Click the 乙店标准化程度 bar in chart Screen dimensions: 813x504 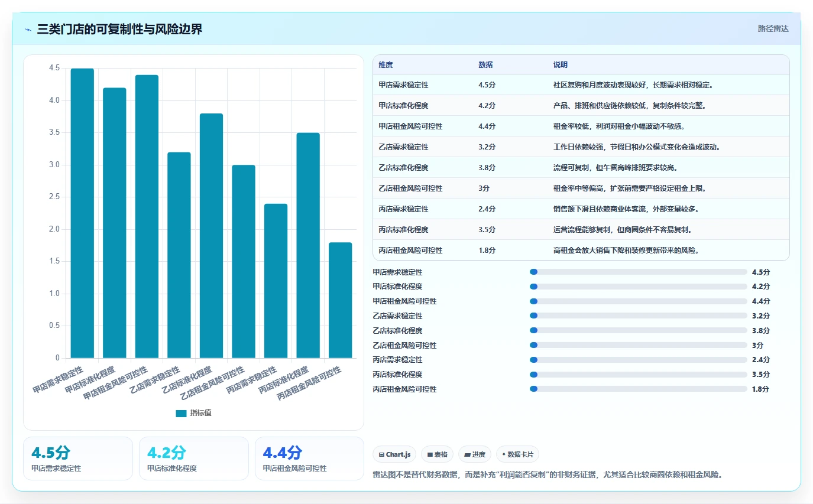(211, 236)
